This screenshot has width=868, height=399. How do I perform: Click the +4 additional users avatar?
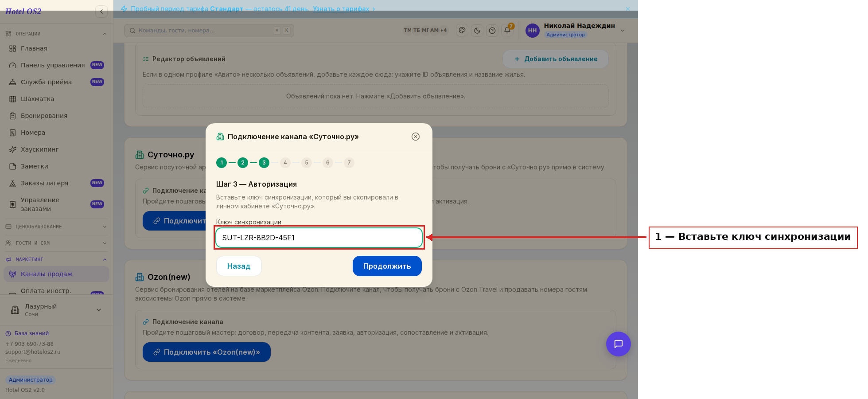(x=444, y=30)
